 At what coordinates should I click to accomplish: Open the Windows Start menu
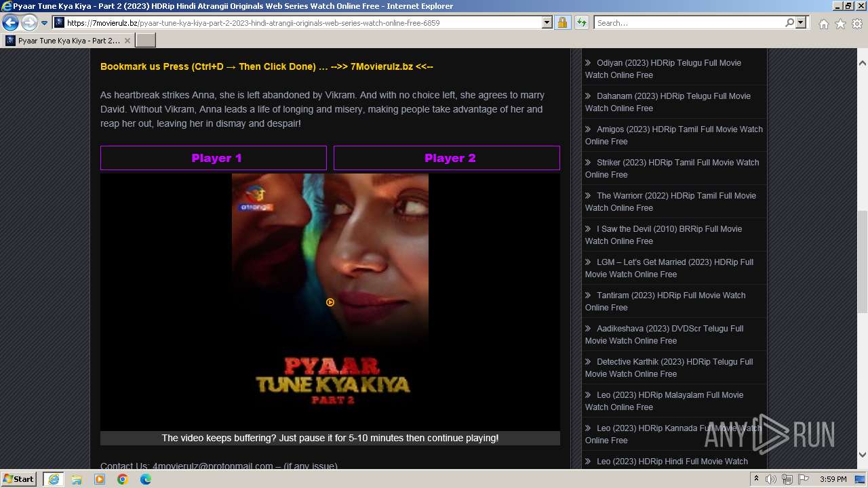pos(19,479)
